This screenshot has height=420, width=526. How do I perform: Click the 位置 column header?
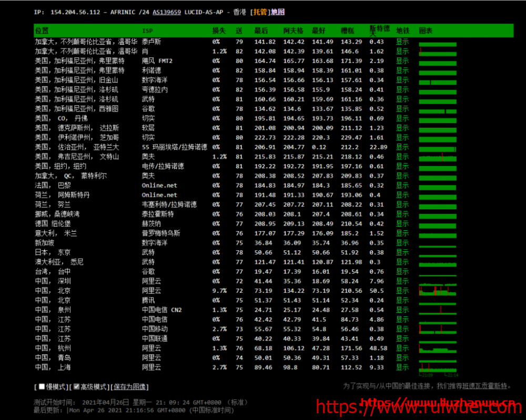coord(42,30)
